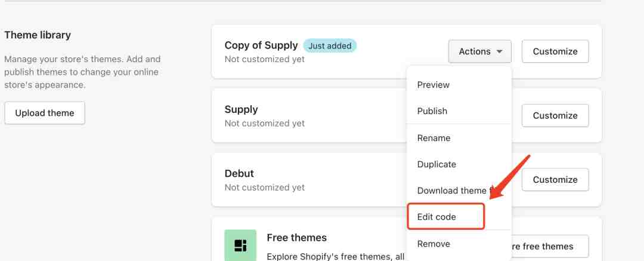This screenshot has height=261, width=644.
Task: Click the Theme library heading
Action: pos(38,35)
